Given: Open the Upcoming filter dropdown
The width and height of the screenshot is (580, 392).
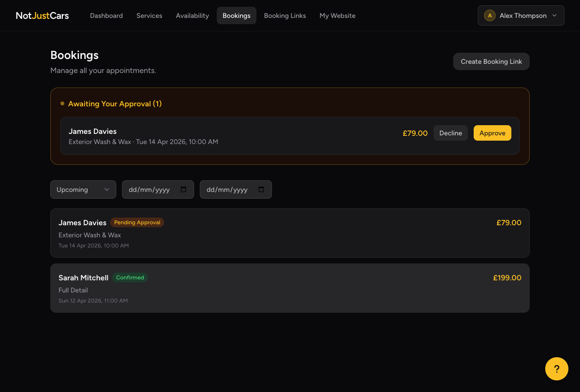Looking at the screenshot, I should (83, 189).
